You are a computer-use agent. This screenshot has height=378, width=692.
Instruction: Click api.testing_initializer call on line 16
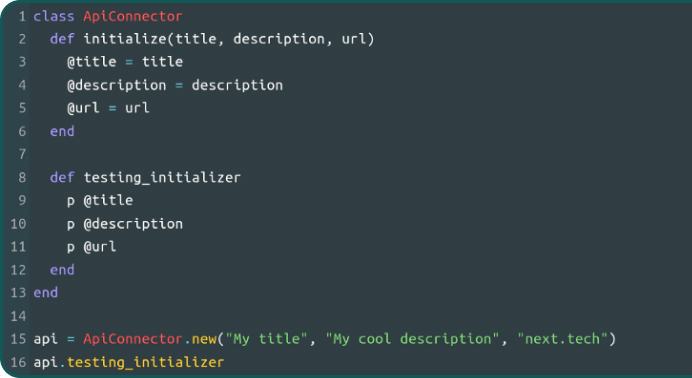tap(129, 362)
